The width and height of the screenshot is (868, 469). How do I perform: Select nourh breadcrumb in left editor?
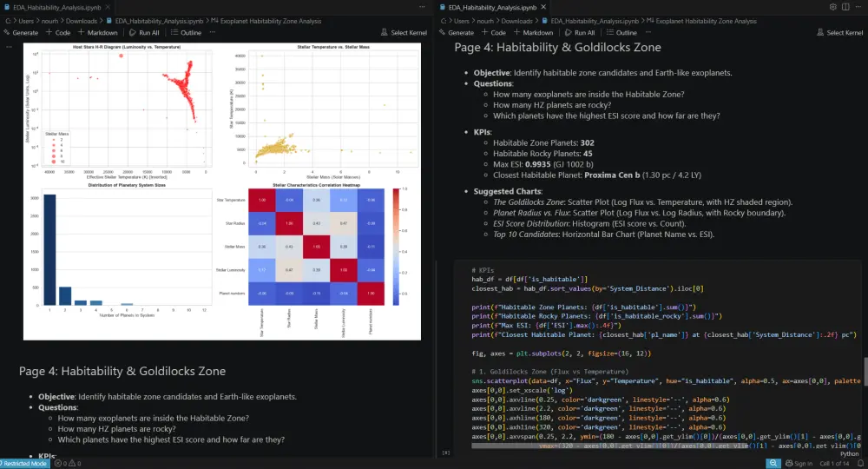click(x=49, y=21)
